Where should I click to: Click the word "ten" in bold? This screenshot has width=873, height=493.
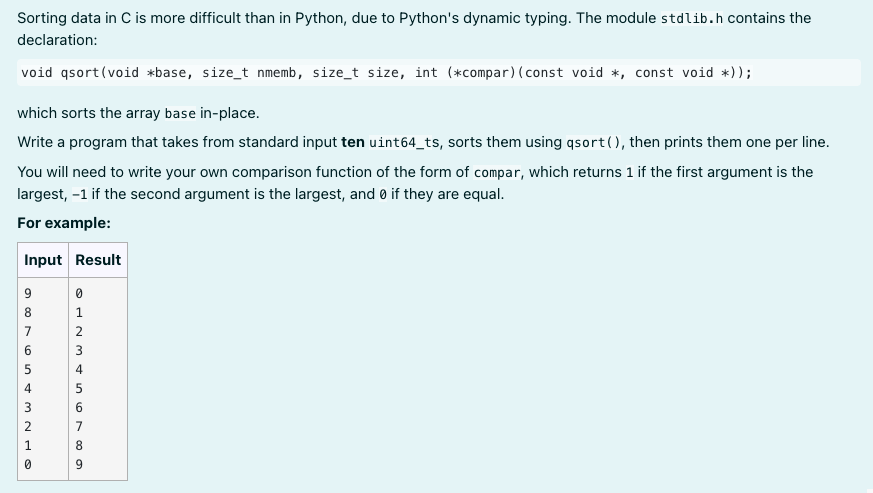click(x=353, y=142)
